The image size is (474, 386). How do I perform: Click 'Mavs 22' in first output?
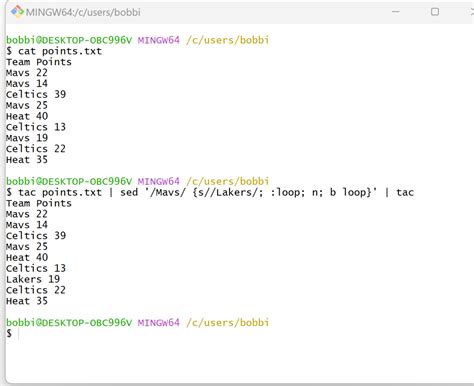pyautogui.click(x=27, y=73)
